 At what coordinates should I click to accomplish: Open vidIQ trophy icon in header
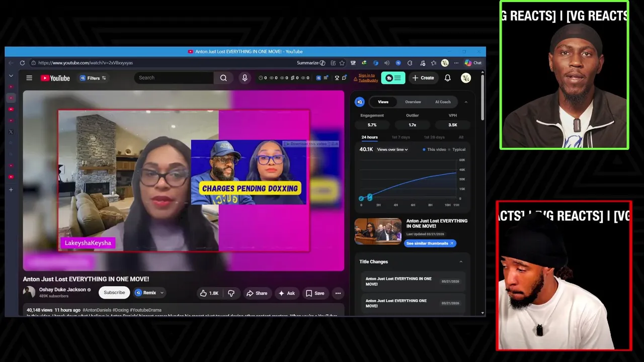337,78
